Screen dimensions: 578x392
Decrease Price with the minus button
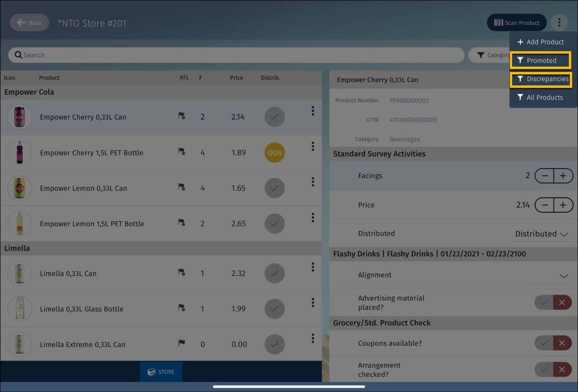(x=545, y=205)
